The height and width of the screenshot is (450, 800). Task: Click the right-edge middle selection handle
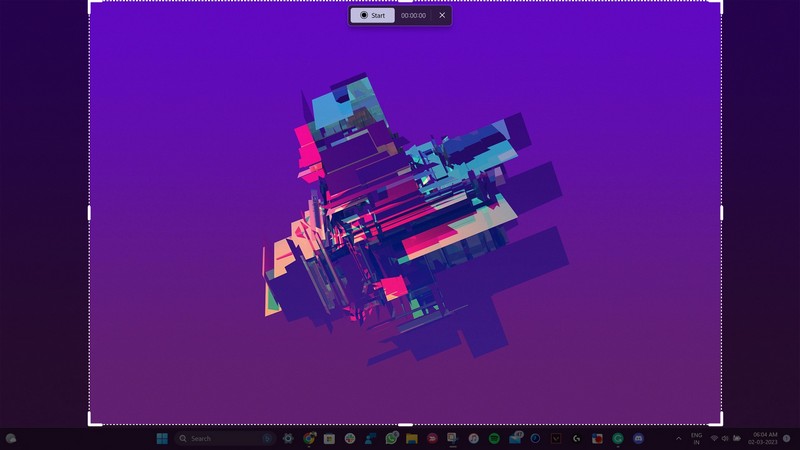point(721,212)
